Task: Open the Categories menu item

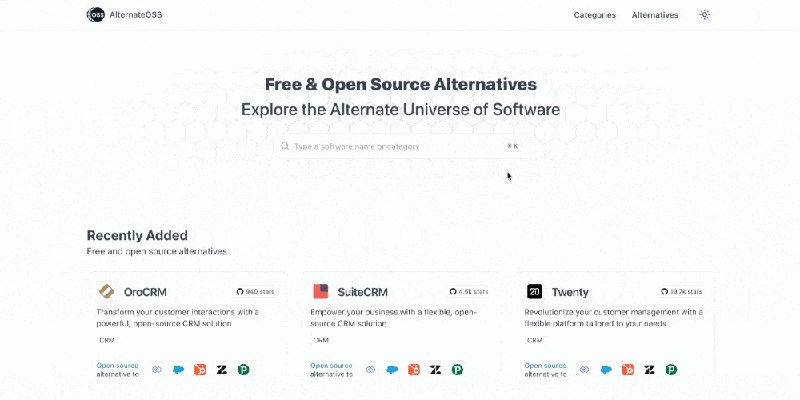Action: [595, 15]
